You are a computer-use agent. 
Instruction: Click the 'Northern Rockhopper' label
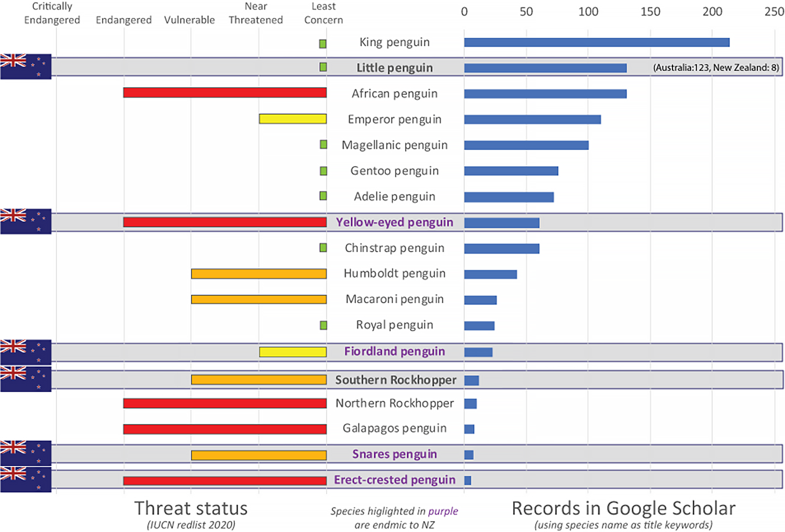[x=395, y=403]
